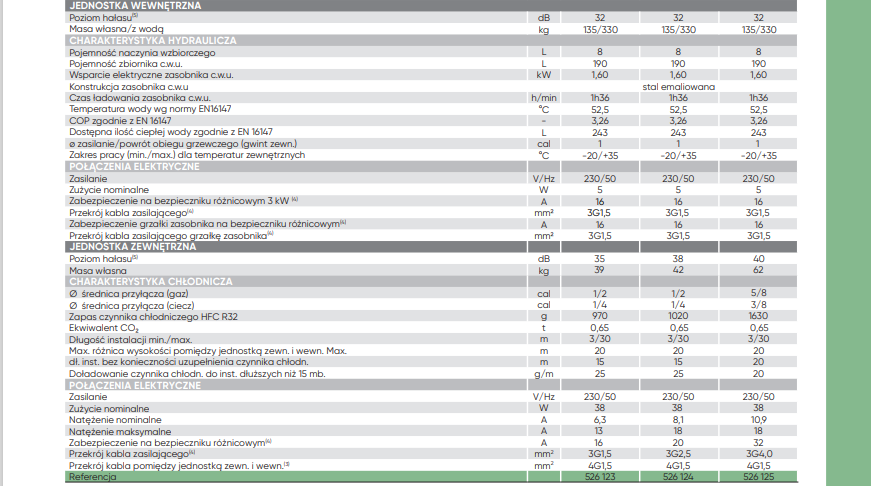Select the CHARAKTERYSTYKA HYDRAULICZNA section header

pos(153,40)
